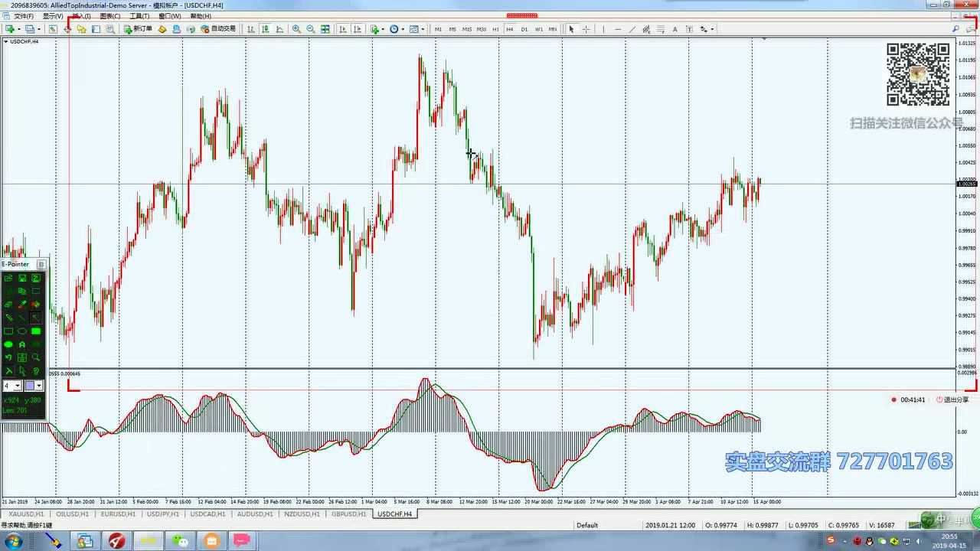Open the E-Pointer line width dropdown
The width and height of the screenshot is (980, 551).
coord(18,386)
